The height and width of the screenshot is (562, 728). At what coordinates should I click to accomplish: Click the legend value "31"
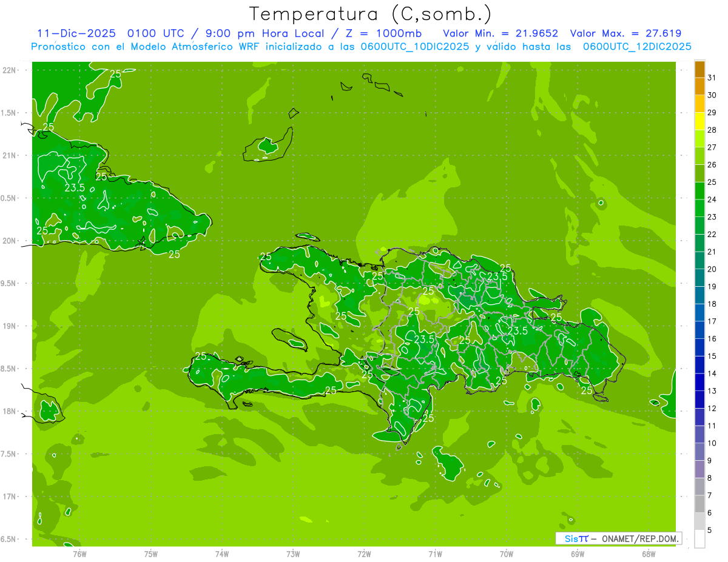tap(712, 78)
